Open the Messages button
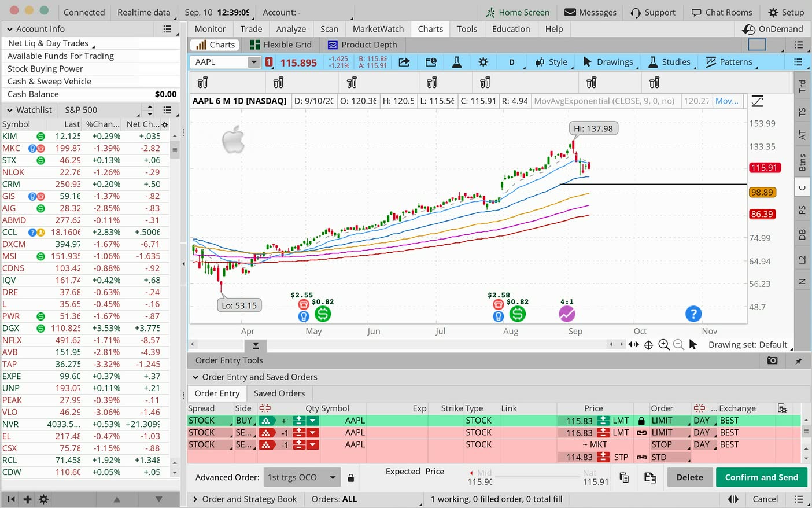This screenshot has width=812, height=508. coord(590,12)
